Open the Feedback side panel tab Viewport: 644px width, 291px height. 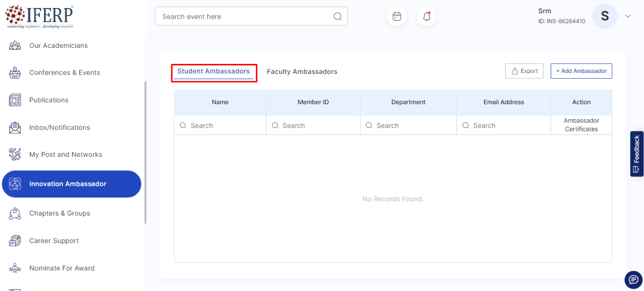(x=636, y=154)
